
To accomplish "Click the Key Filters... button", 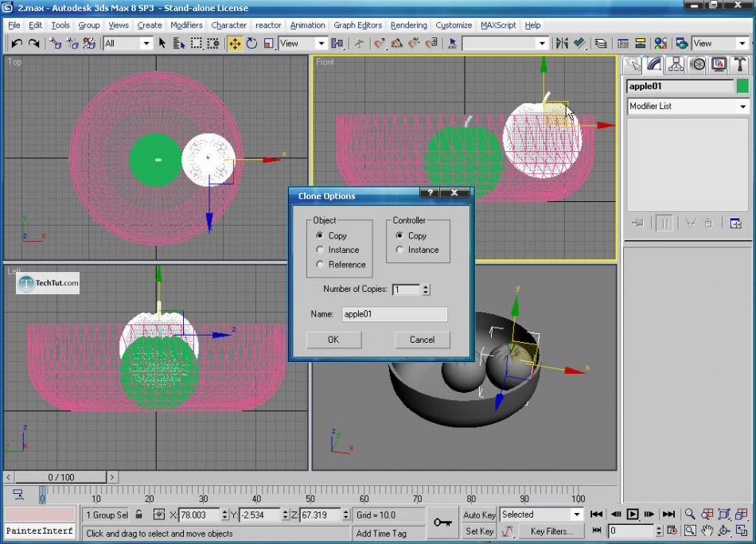I will pos(551,531).
